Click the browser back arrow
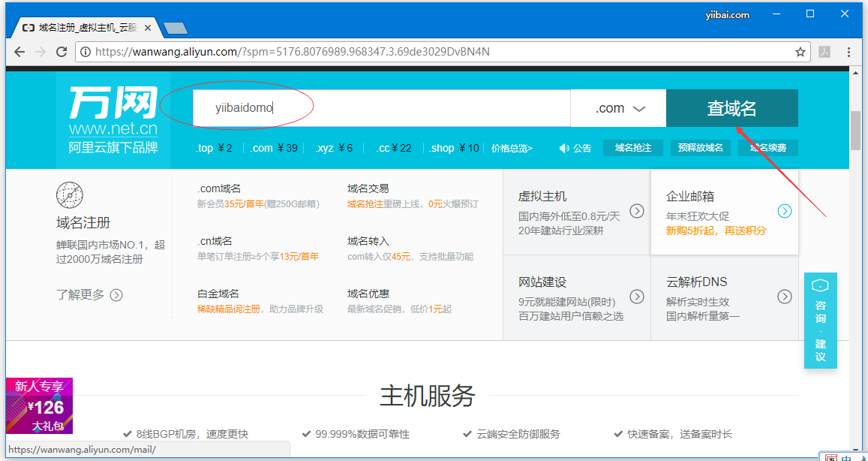 [x=20, y=52]
